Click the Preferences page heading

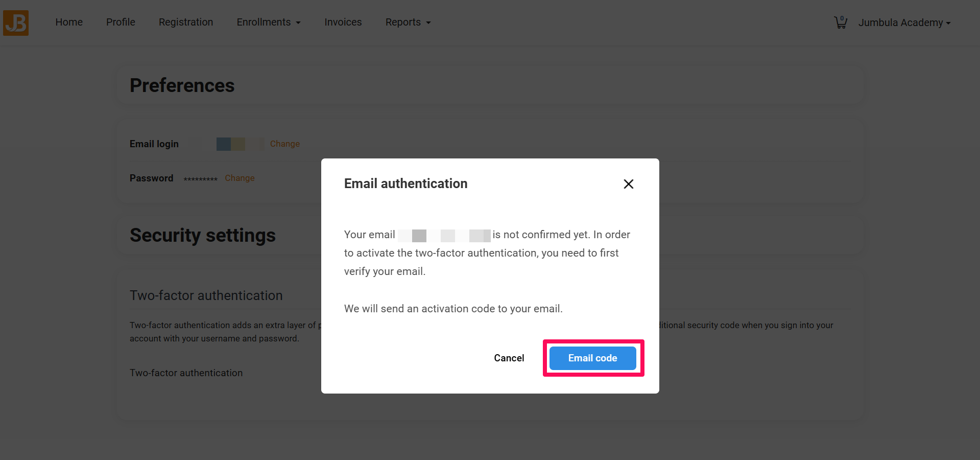(182, 85)
